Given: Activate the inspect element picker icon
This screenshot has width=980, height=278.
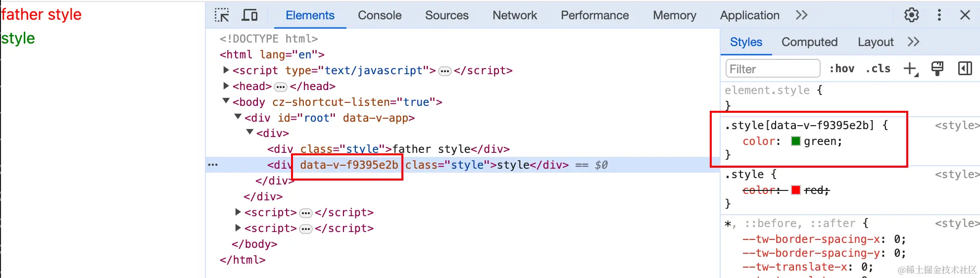Looking at the screenshot, I should tap(222, 15).
